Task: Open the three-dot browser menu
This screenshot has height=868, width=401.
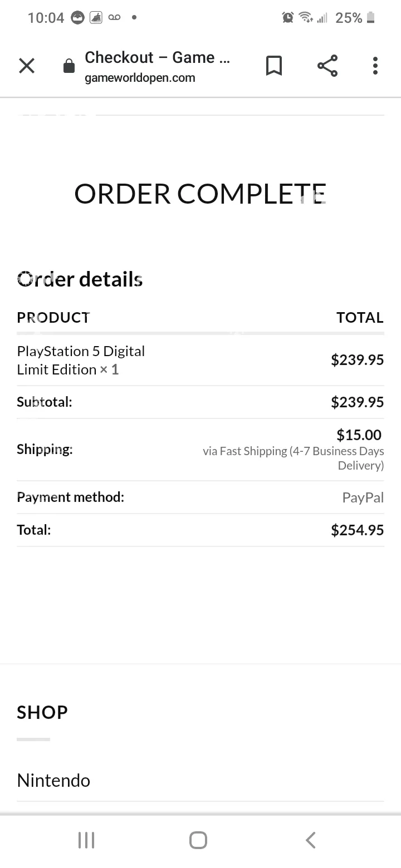Action: [x=375, y=66]
